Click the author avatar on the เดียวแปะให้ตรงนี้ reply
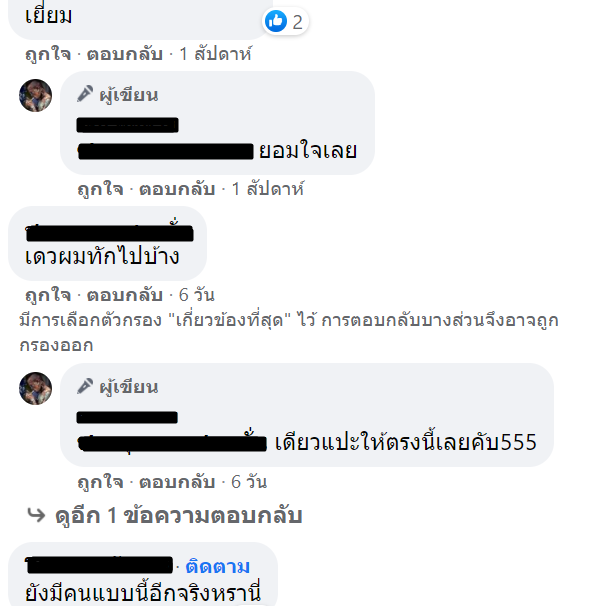This screenshot has width=594, height=606. (x=36, y=388)
